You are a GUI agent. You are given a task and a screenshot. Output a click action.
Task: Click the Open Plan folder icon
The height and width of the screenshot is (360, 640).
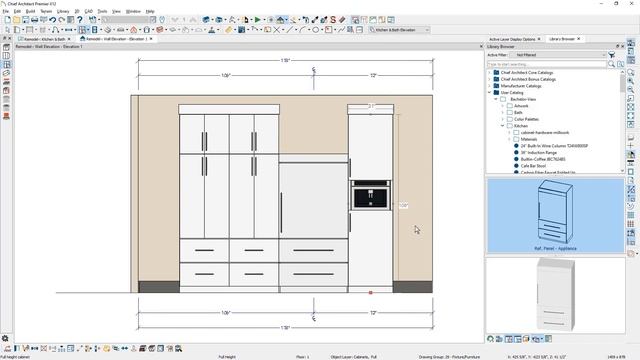point(16,20)
